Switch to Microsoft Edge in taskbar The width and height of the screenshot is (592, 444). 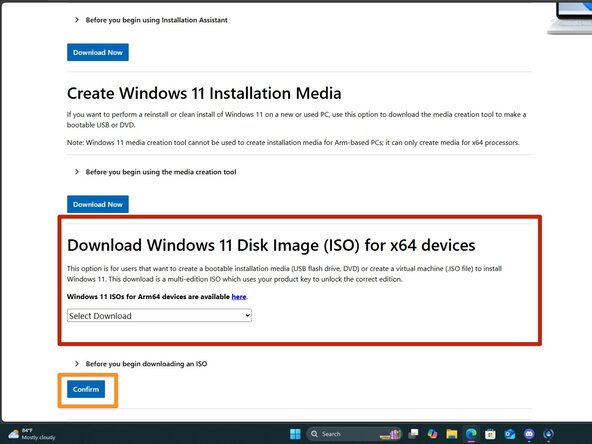click(x=471, y=434)
